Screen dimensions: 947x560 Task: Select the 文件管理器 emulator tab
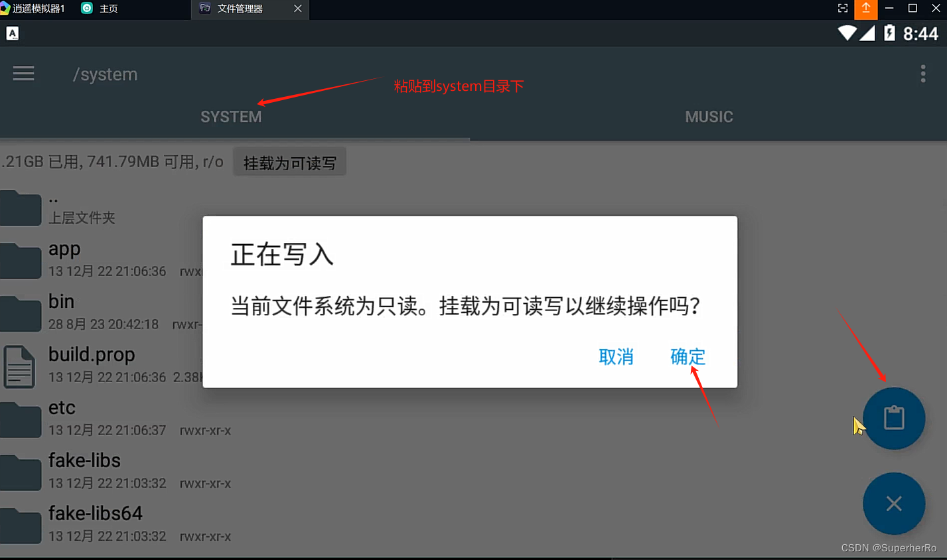pos(240,9)
